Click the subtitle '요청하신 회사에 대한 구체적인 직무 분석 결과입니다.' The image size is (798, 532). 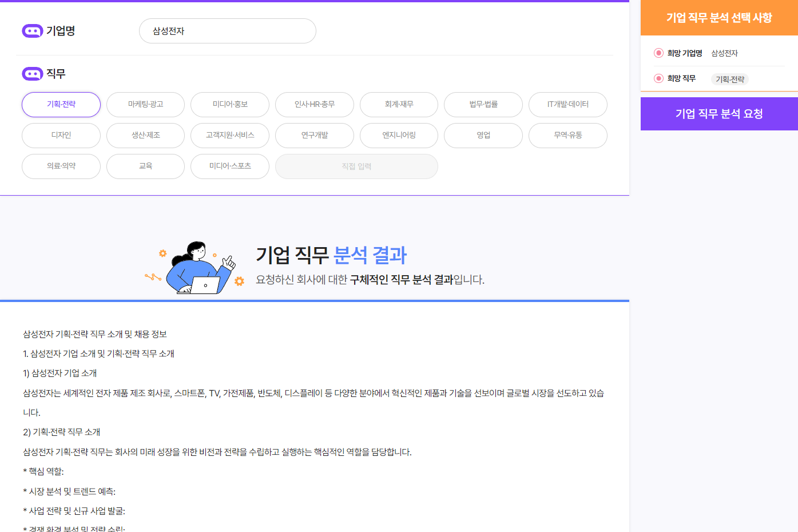370,280
